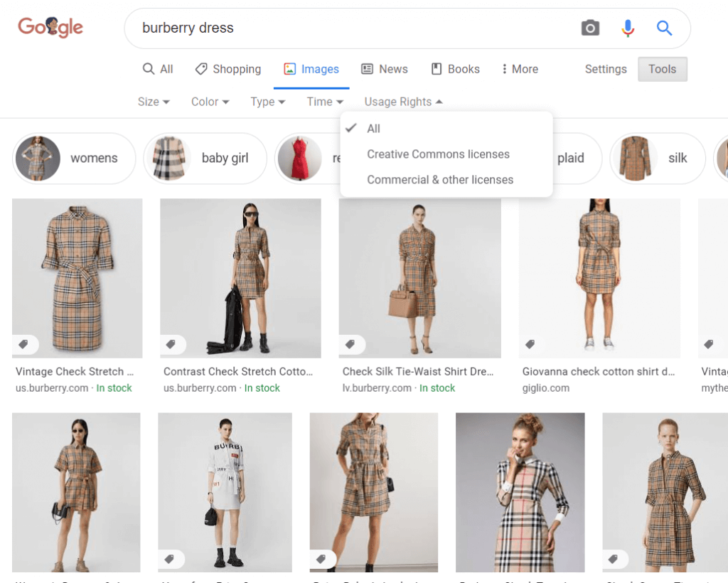Switch to the Shopping tab
The height and width of the screenshot is (583, 728).
point(228,69)
